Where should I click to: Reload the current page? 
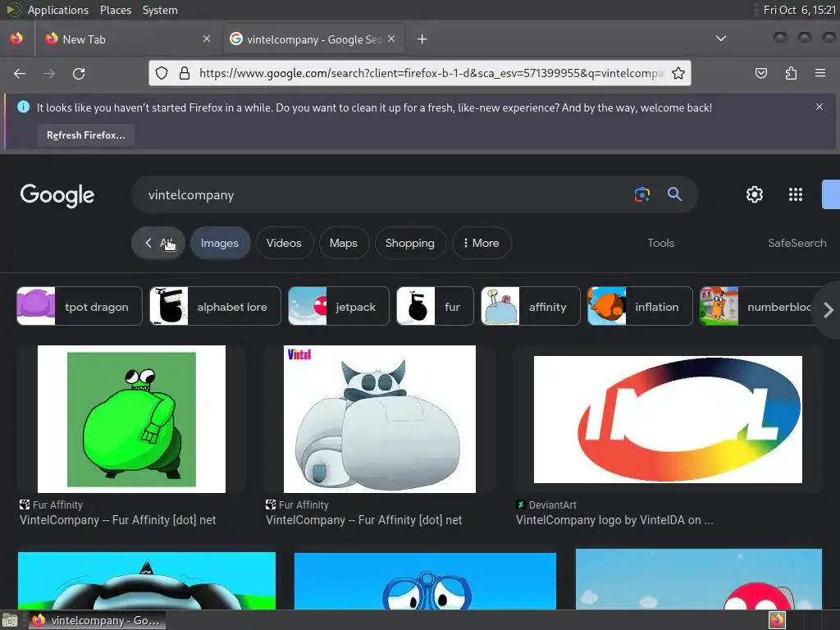pyautogui.click(x=79, y=73)
